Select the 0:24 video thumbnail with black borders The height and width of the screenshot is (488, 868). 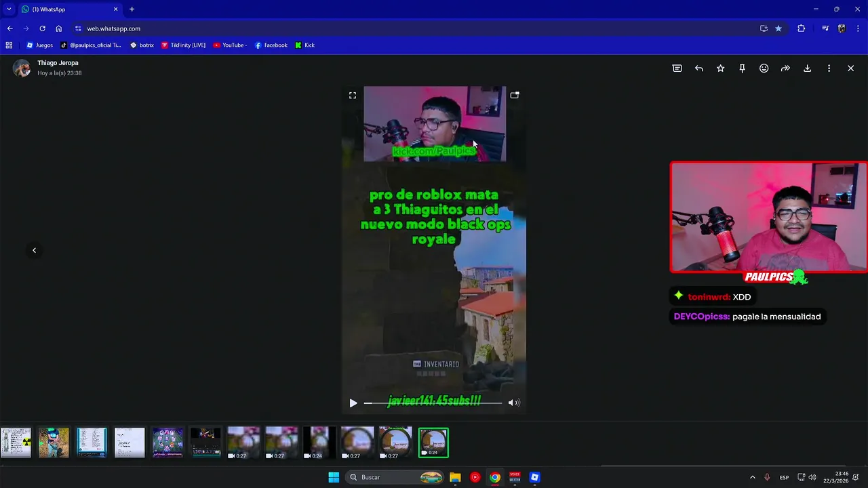coord(319,443)
